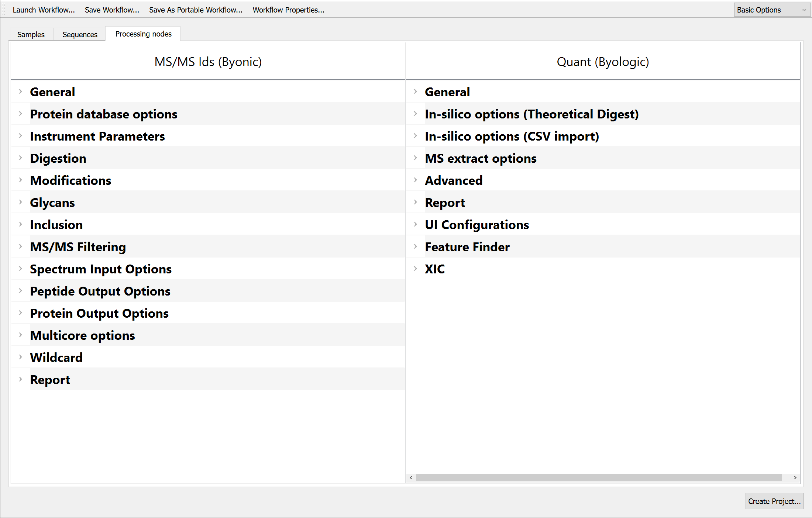Screen dimensions: 812x518
Task: Expand Byologic General section arrow
Action: tap(415, 91)
